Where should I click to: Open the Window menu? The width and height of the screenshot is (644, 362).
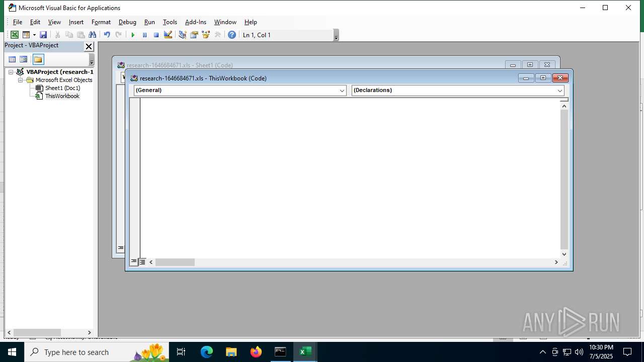pos(225,22)
